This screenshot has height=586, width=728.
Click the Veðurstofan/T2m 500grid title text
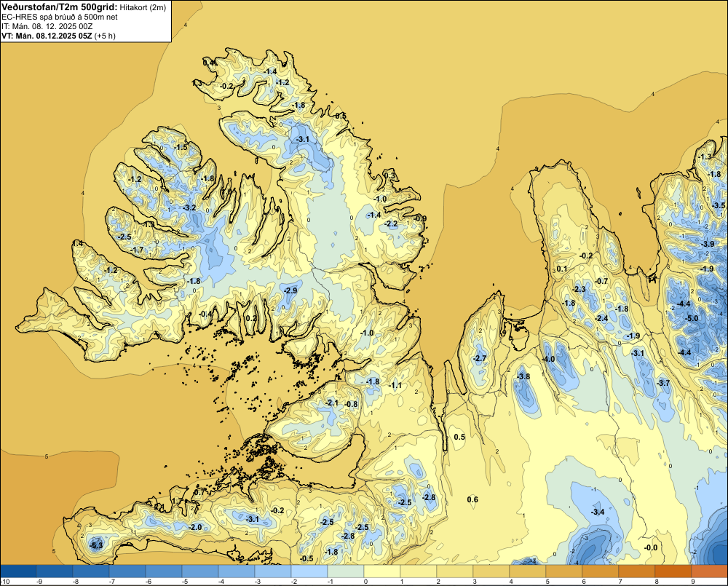[x=60, y=7]
